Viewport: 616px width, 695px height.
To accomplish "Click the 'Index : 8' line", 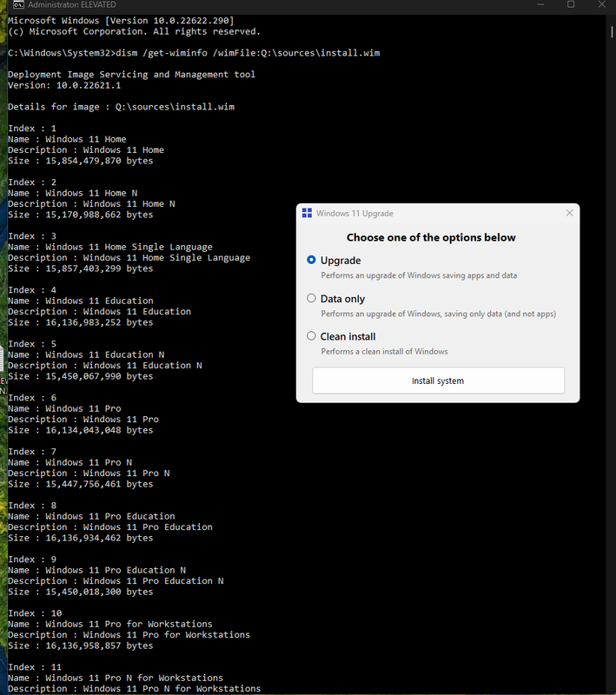I will pos(32,506).
